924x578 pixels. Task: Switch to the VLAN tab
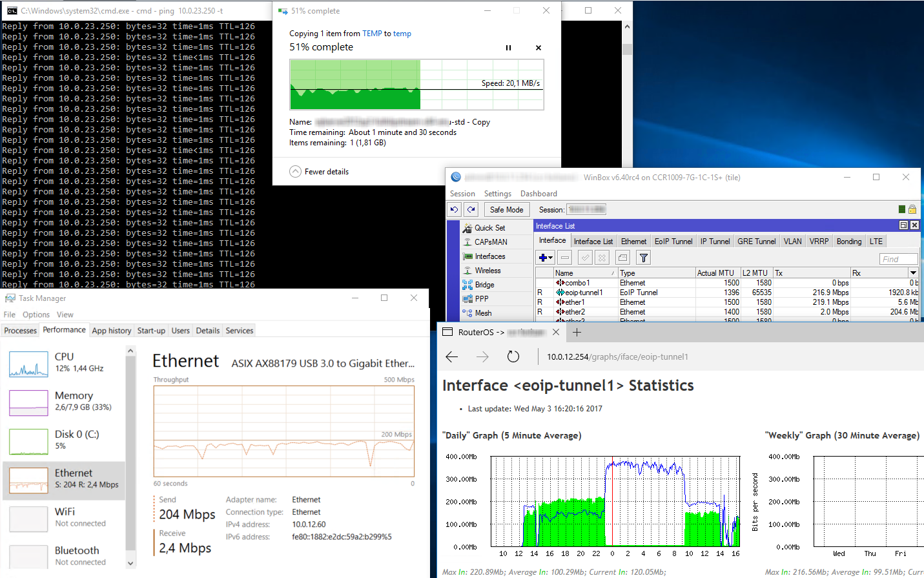coord(793,242)
